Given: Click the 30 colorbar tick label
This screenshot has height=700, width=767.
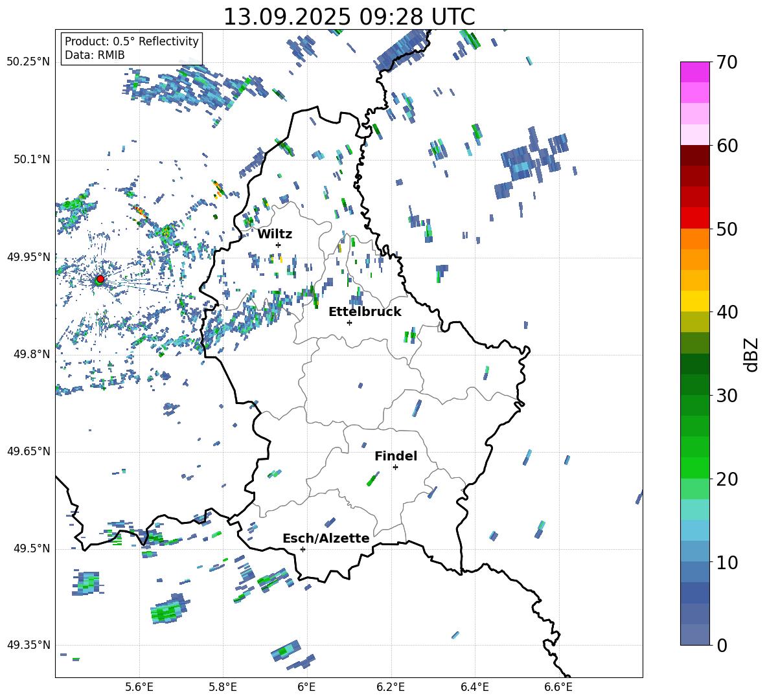Looking at the screenshot, I should coord(727,396).
